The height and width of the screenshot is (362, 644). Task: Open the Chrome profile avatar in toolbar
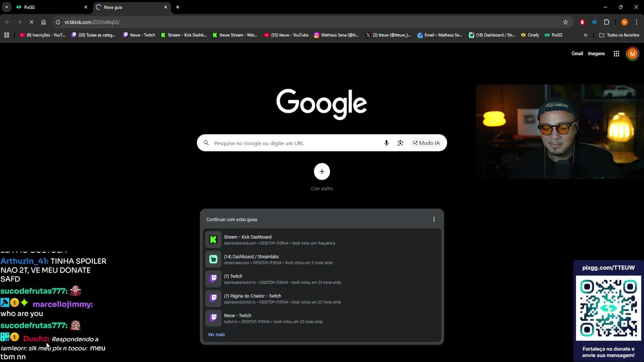(624, 22)
